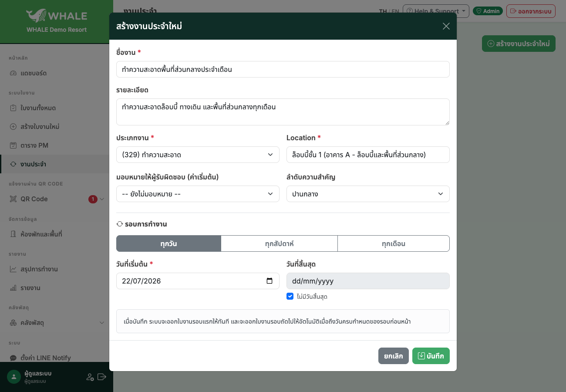Uncheck the ไม่มีวันสิ้นสุด checkbox

pyautogui.click(x=290, y=296)
